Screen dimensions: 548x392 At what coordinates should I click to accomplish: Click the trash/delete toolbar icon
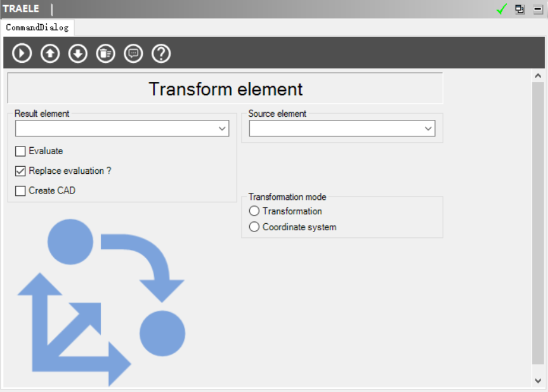pyautogui.click(x=105, y=53)
